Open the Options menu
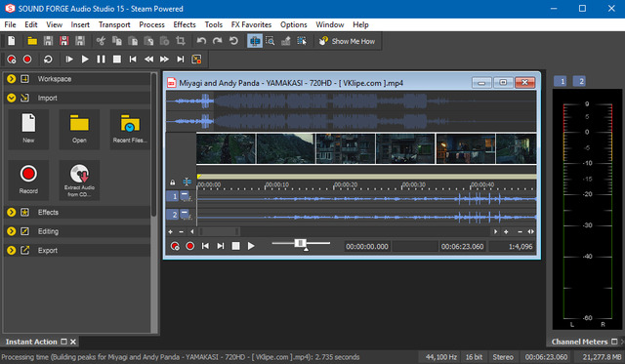Viewport: 625px width, 364px height. [x=294, y=24]
